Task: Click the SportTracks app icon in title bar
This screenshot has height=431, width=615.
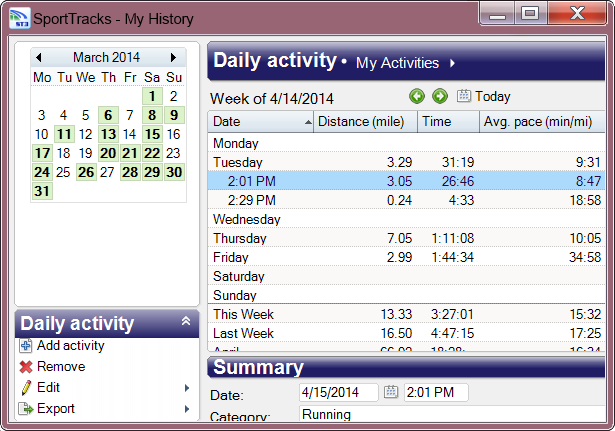Action: click(19, 18)
